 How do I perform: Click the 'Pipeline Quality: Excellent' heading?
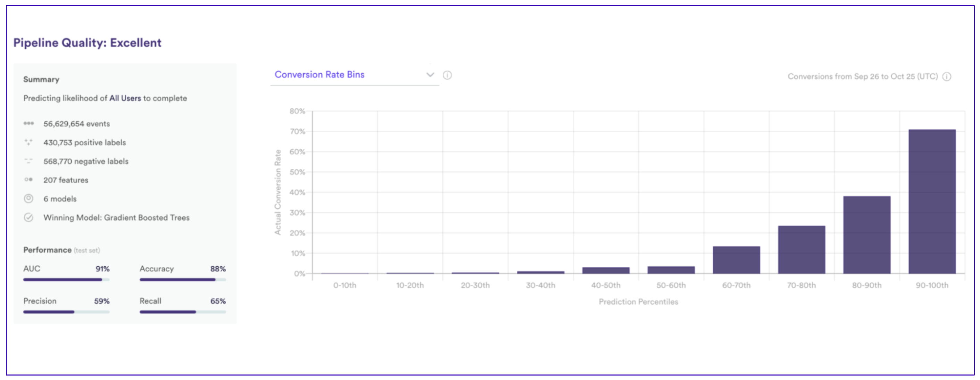coord(88,43)
